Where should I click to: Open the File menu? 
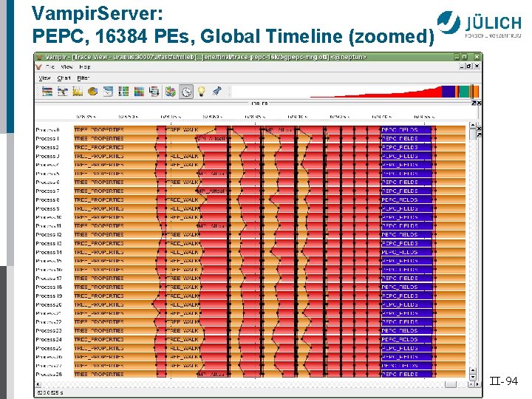(x=50, y=66)
